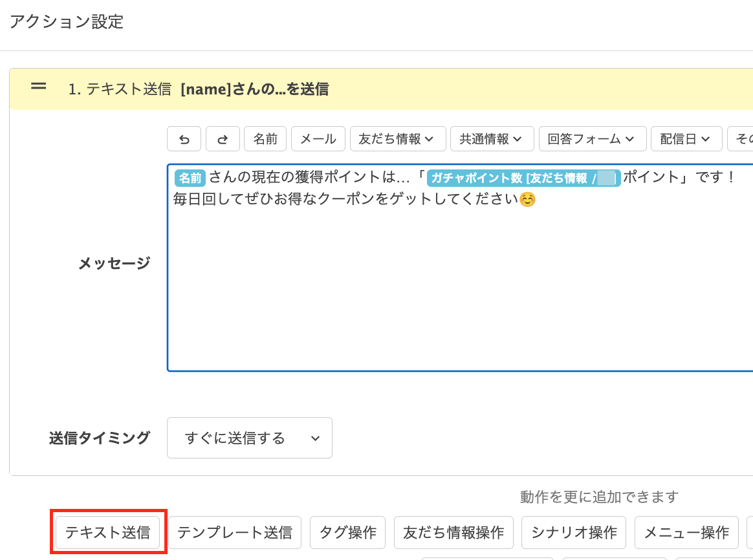This screenshot has height=560, width=753.
Task: Click the undo arrow icon
Action: [184, 138]
